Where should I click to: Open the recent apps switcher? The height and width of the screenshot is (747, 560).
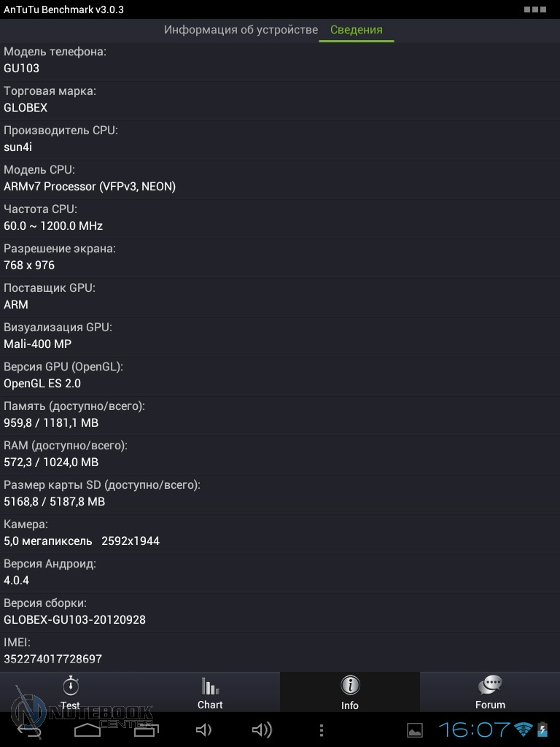pyautogui.click(x=146, y=729)
